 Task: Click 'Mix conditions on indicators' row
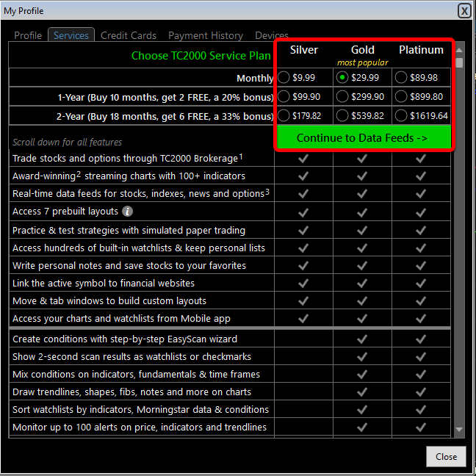coord(142,374)
